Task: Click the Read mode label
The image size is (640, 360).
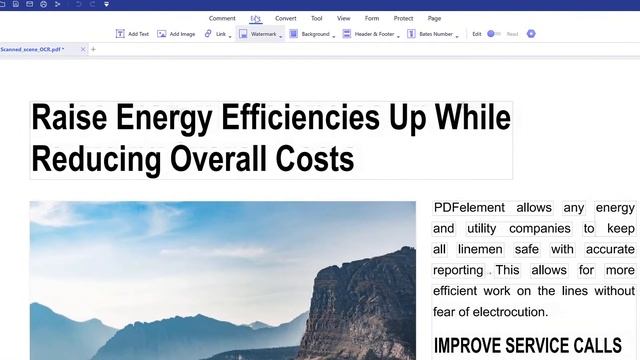Action: coord(512,34)
